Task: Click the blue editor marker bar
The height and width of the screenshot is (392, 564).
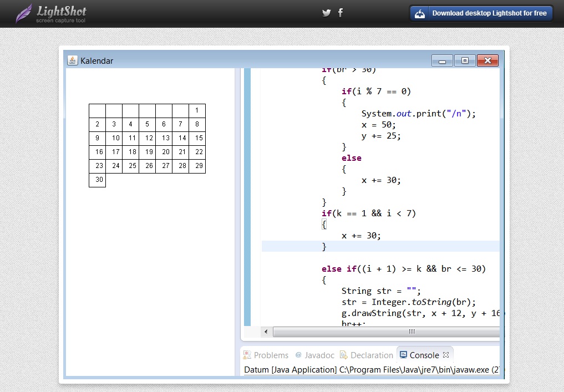Action: pyautogui.click(x=247, y=197)
